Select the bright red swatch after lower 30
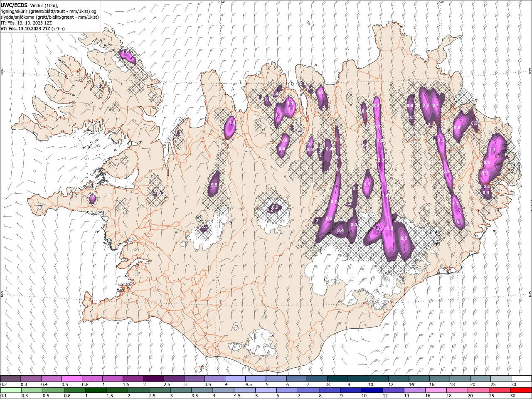This screenshot has width=532, height=399. click(521, 390)
